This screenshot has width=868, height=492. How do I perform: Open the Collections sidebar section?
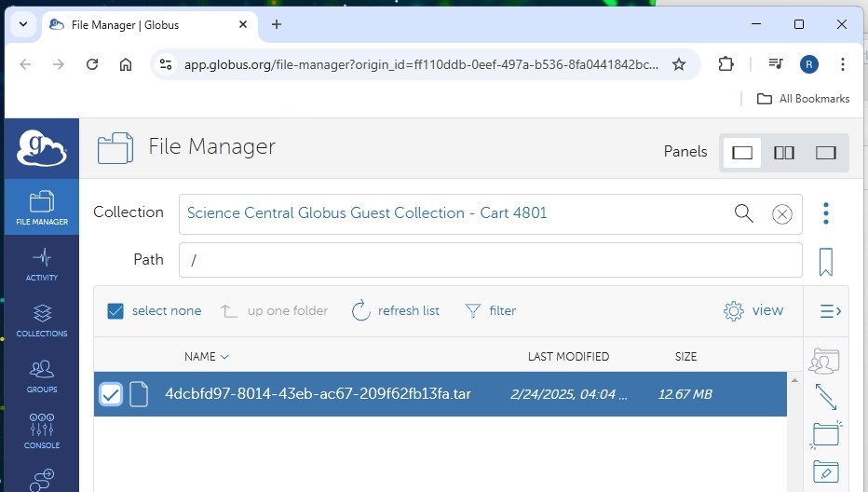point(42,321)
